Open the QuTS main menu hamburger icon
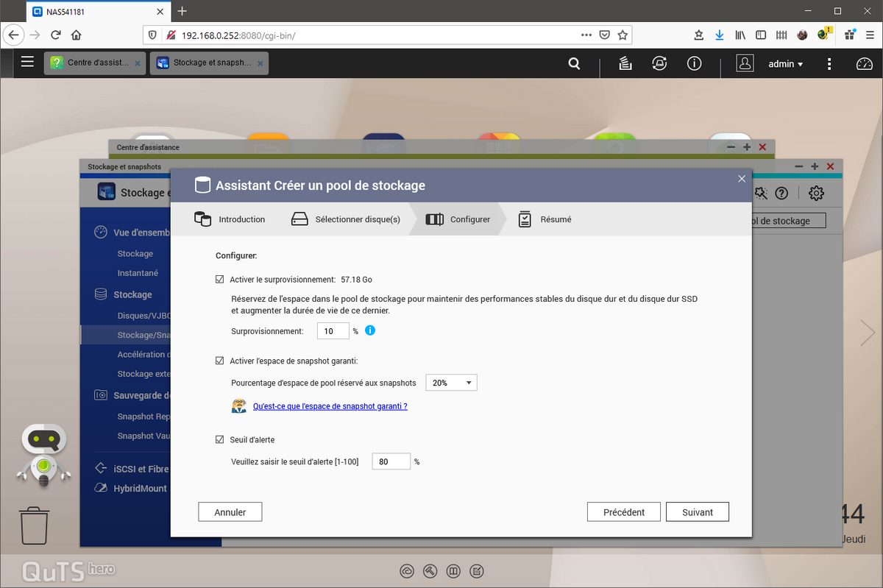 [x=27, y=63]
